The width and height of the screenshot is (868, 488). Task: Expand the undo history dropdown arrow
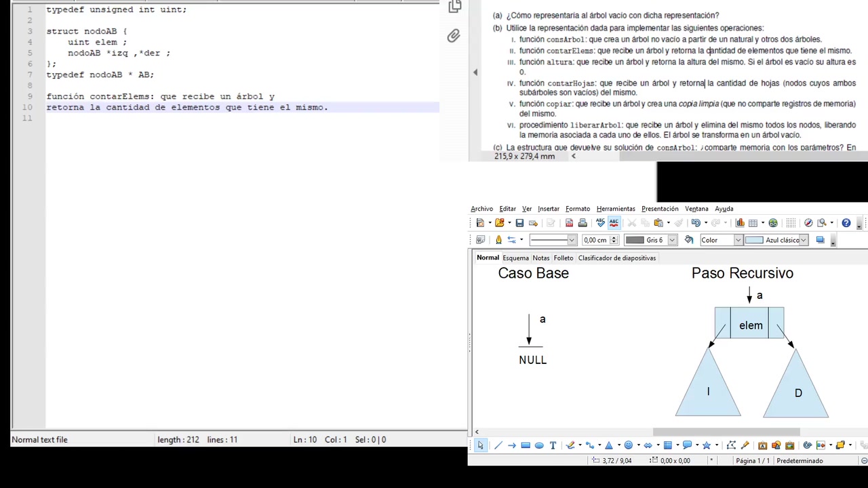(x=705, y=223)
